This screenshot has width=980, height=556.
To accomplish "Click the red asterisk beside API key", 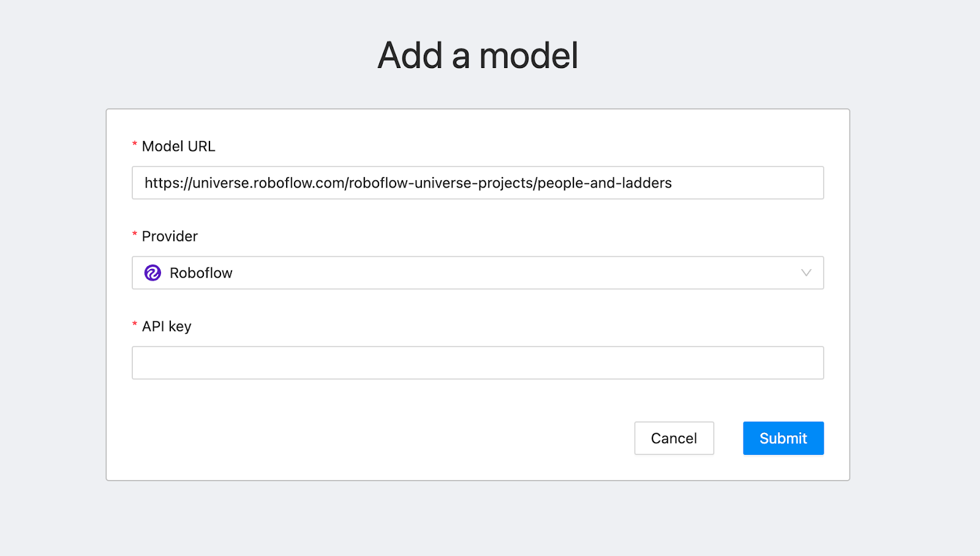I will (x=135, y=325).
